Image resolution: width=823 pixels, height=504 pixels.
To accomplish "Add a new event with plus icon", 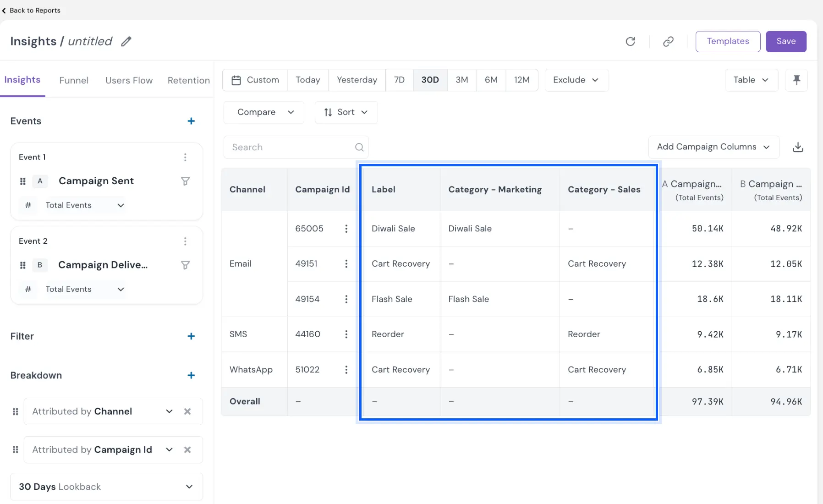I will pyautogui.click(x=191, y=121).
